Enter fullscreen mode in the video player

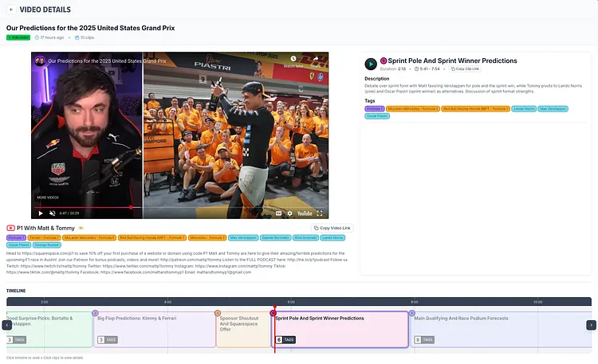pyautogui.click(x=321, y=213)
